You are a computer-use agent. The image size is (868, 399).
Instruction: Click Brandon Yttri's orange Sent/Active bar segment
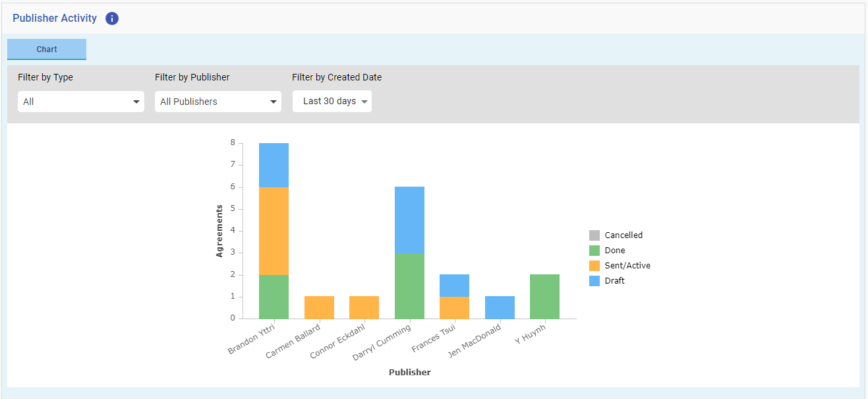click(274, 231)
